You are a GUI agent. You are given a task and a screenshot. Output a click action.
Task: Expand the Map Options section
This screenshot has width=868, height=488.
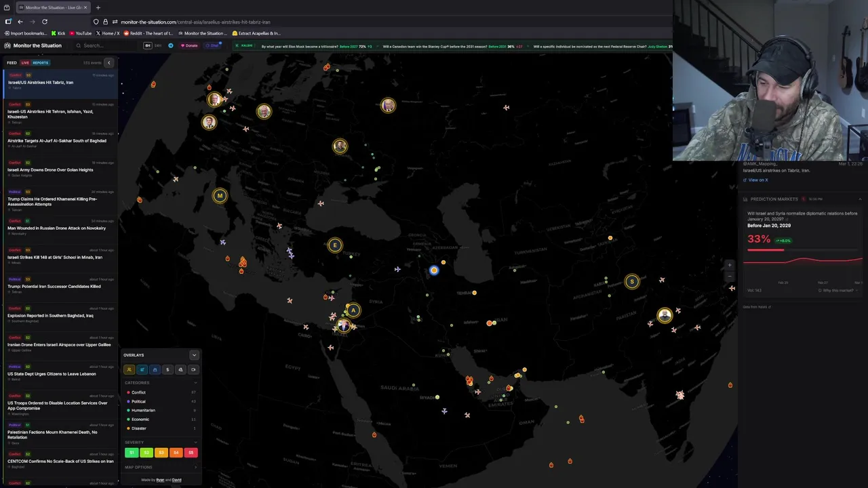coord(195,467)
